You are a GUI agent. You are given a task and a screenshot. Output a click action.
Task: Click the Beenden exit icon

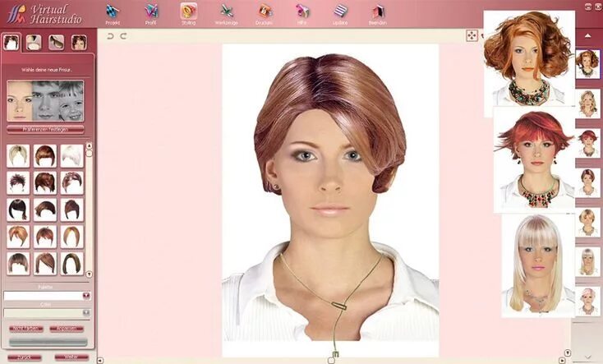(x=378, y=12)
